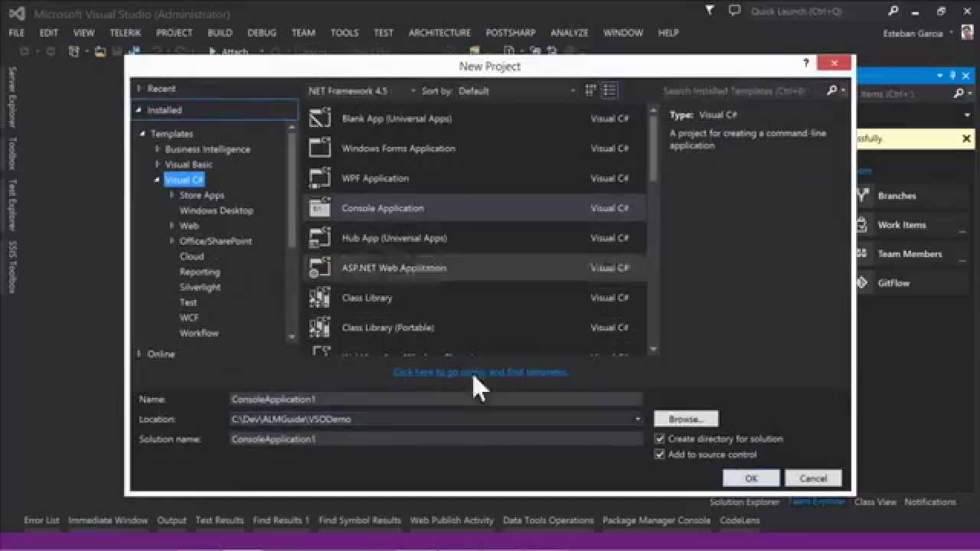Expand the Online section
The width and height of the screenshot is (980, 551).
click(139, 354)
